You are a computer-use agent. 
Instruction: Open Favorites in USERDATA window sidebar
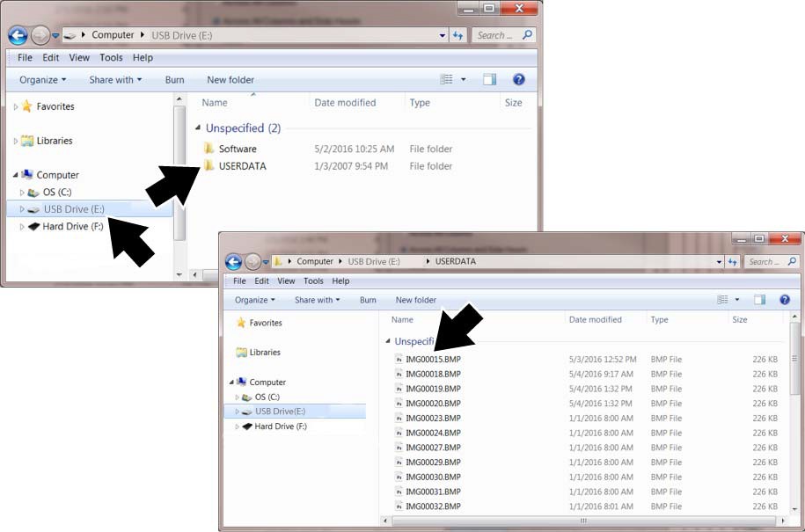point(265,323)
